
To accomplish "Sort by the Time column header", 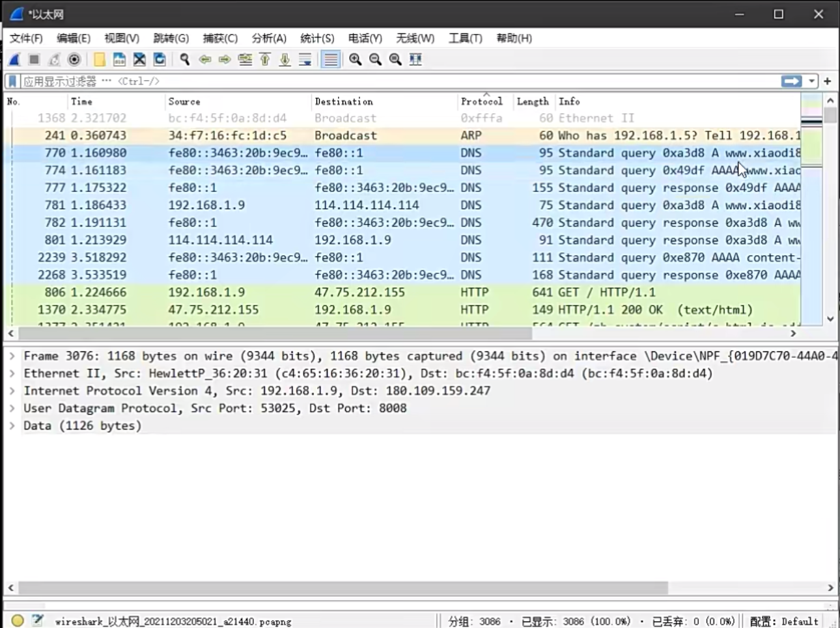I will coord(116,102).
